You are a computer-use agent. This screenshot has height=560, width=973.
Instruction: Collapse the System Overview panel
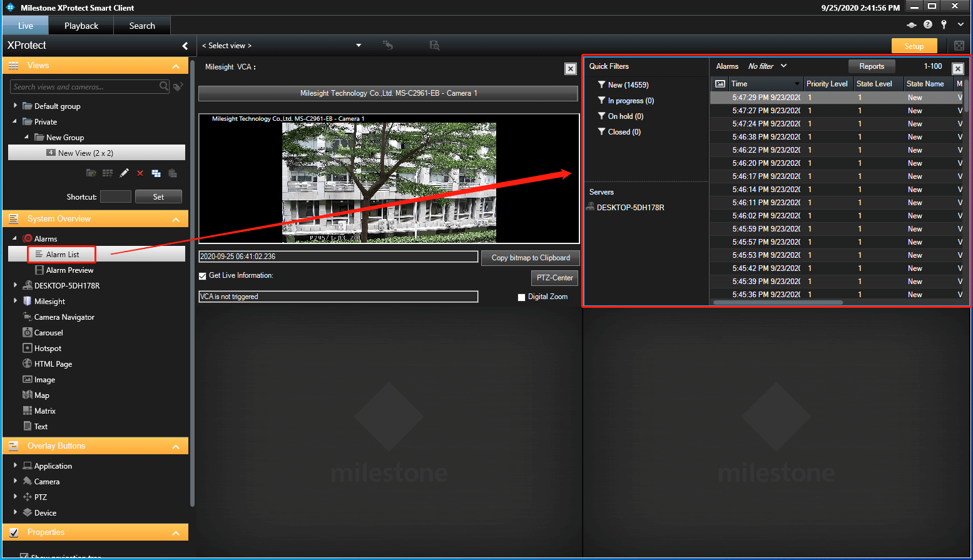[176, 220]
